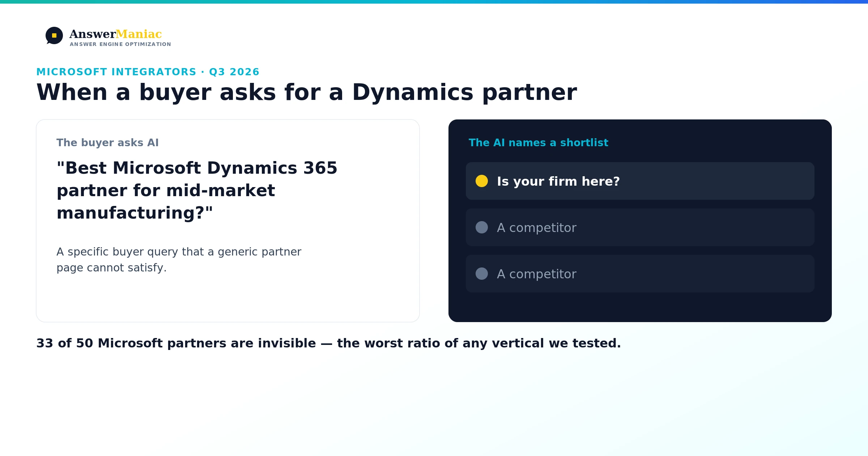The width and height of the screenshot is (868, 456).
Task: Select the last 'A competitor' row
Action: 640,274
